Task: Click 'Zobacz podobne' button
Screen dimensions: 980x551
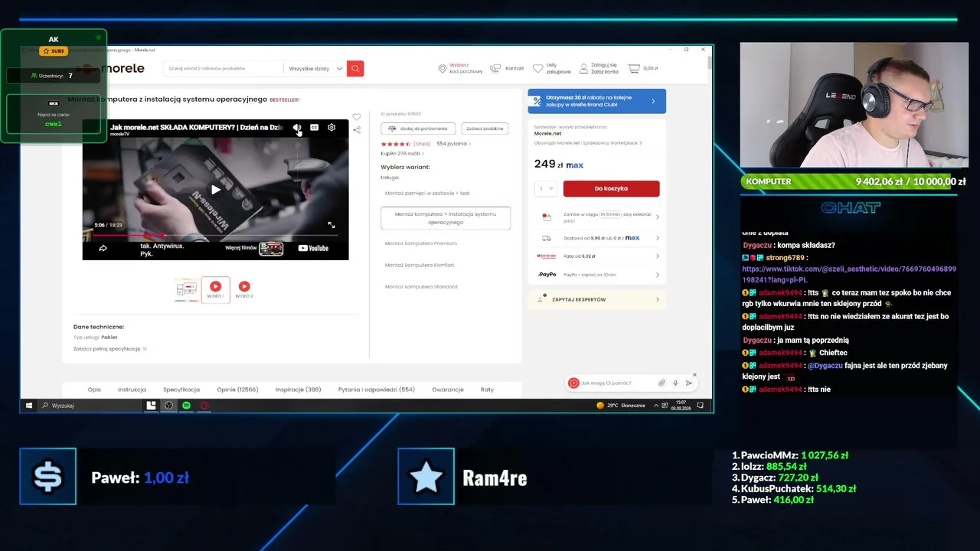Action: click(485, 129)
